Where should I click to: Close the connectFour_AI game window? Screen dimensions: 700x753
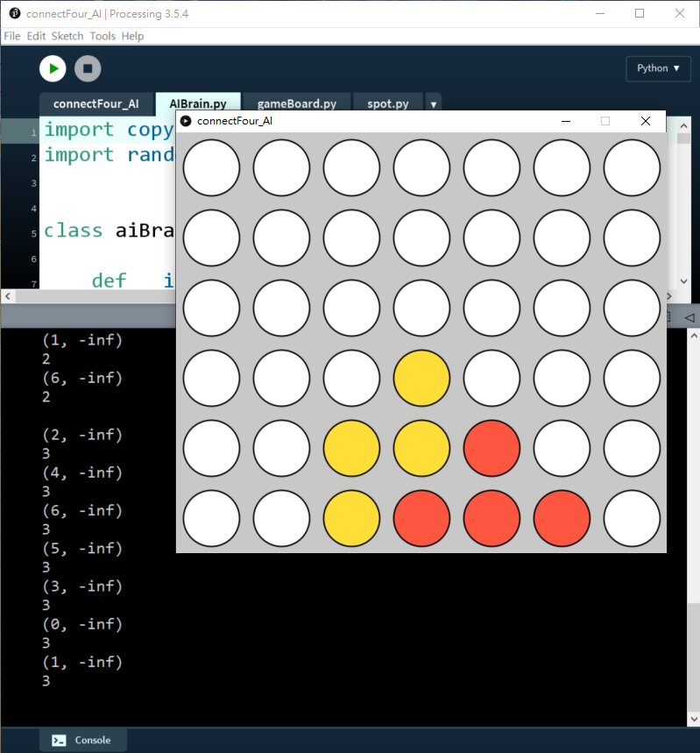point(646,121)
